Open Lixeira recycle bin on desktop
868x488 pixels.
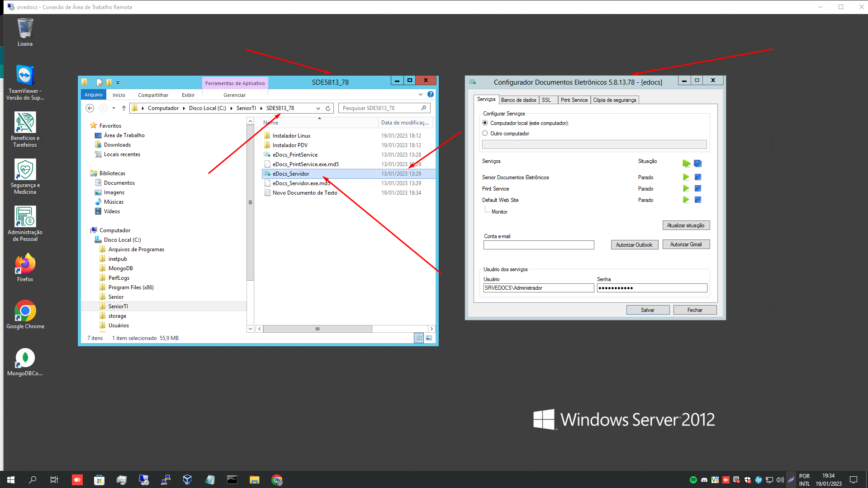click(x=25, y=32)
